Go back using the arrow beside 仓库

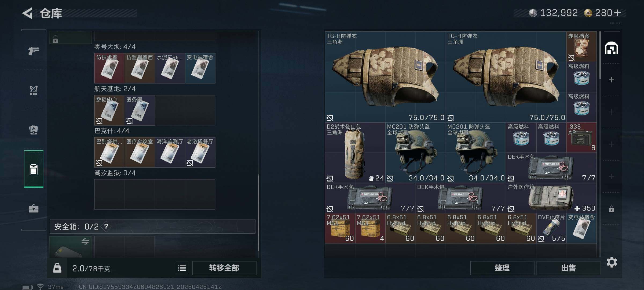coord(27,13)
